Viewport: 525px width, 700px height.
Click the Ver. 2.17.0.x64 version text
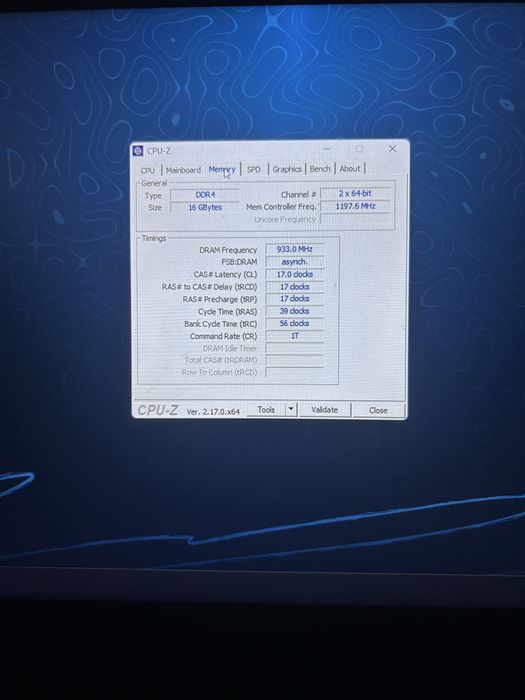[213, 412]
